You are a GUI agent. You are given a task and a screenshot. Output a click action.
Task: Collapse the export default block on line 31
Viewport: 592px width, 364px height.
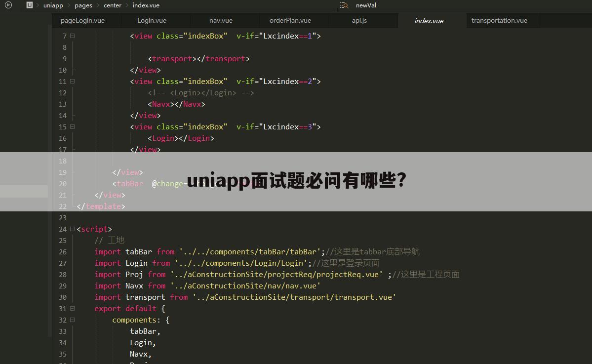pos(71,308)
